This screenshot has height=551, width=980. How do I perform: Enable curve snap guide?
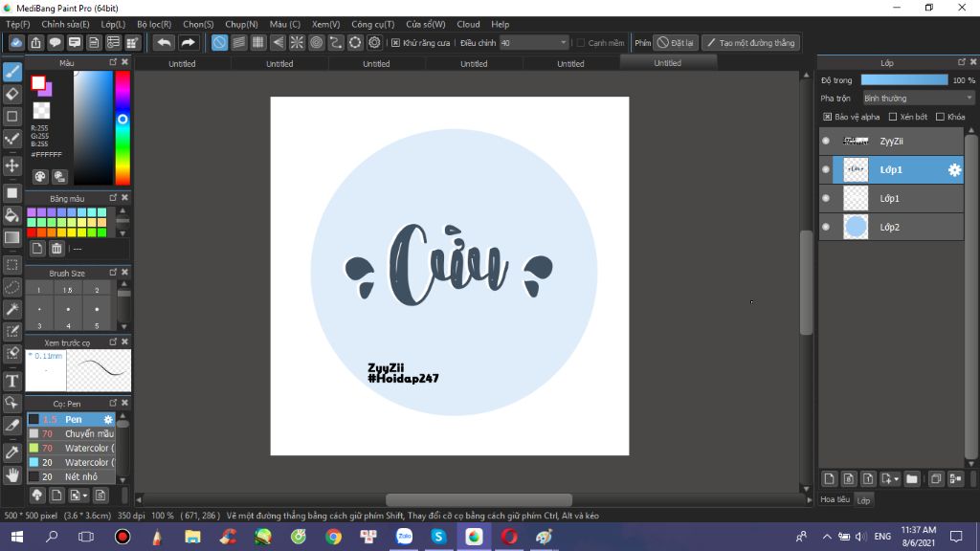336,42
